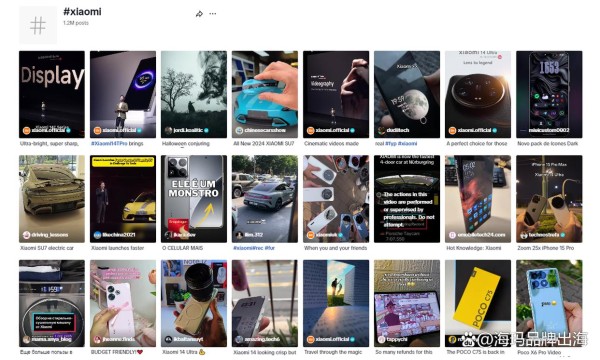Viewport: 600px width, 360px height.
Task: Click the #xiaomi#rec #fur hashtag caption
Action: click(x=254, y=248)
